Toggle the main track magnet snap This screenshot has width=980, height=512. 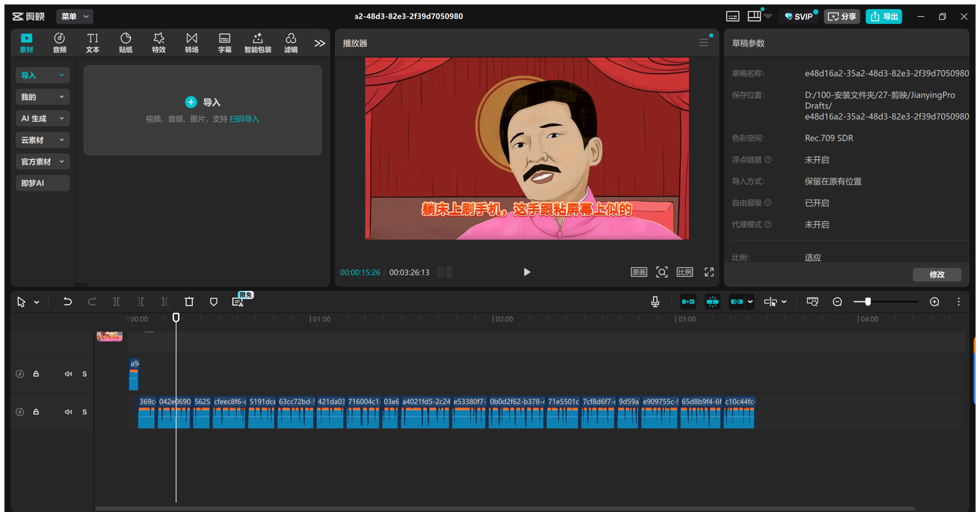(x=688, y=302)
